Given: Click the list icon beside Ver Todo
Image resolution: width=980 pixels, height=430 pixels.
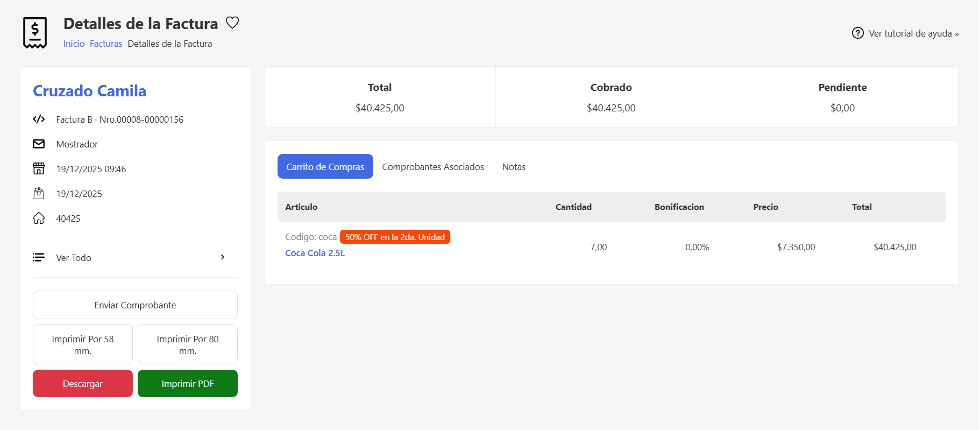Looking at the screenshot, I should tap(39, 258).
